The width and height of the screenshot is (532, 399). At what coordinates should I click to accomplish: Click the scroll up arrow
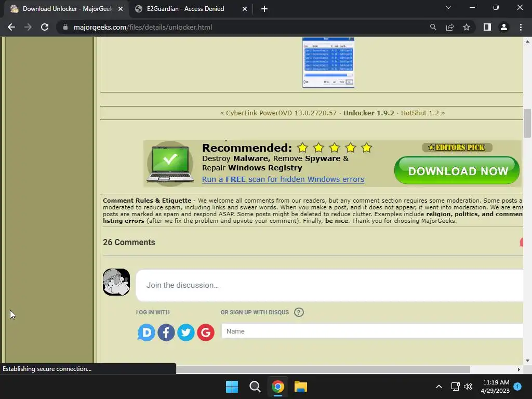click(527, 42)
